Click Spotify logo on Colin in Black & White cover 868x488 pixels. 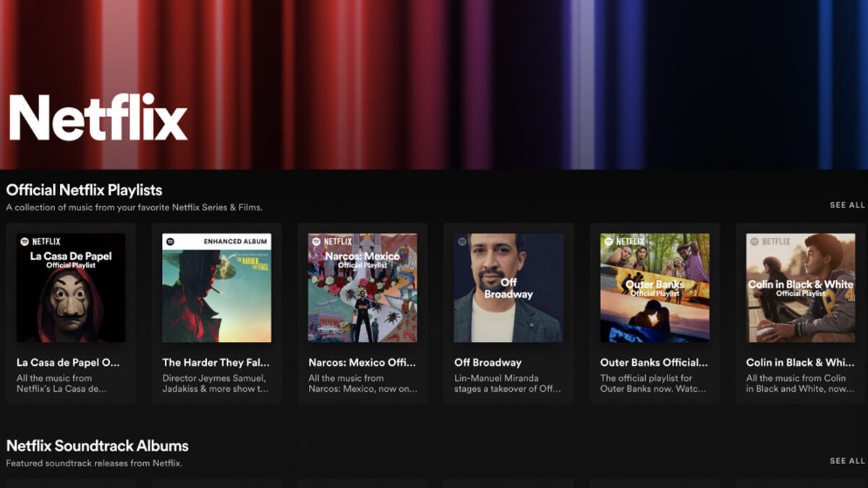point(754,241)
